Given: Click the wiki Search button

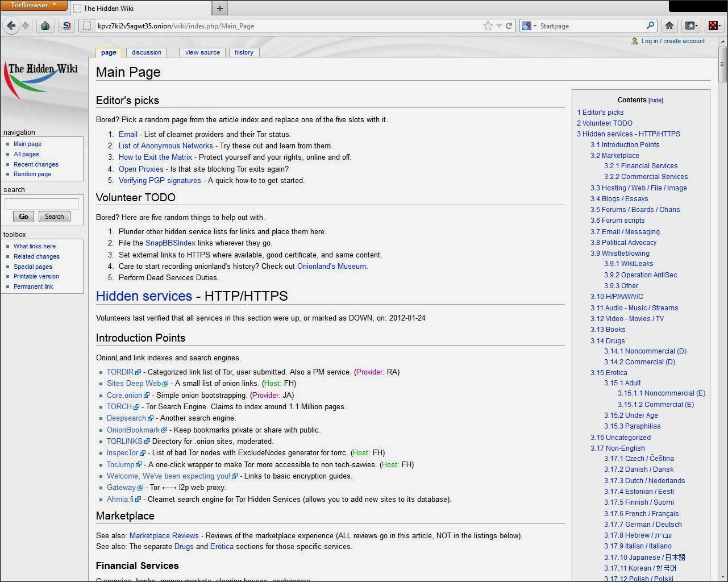Looking at the screenshot, I should (x=55, y=217).
